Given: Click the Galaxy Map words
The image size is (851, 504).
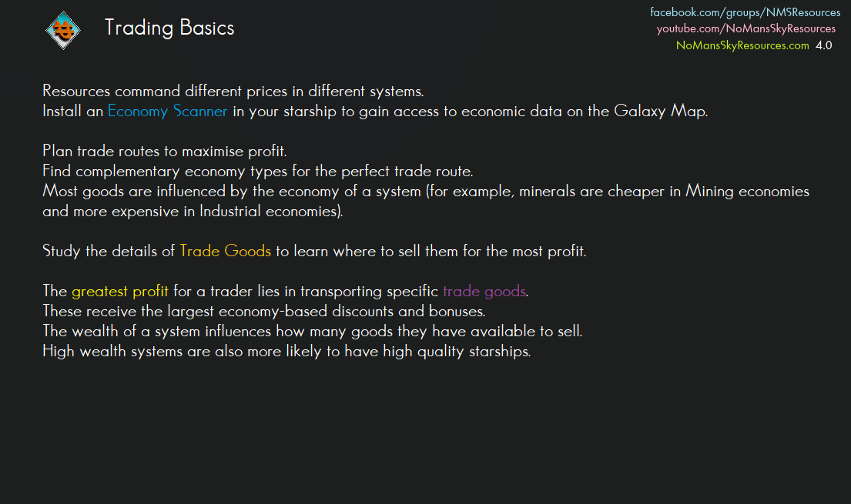Looking at the screenshot, I should [x=660, y=111].
